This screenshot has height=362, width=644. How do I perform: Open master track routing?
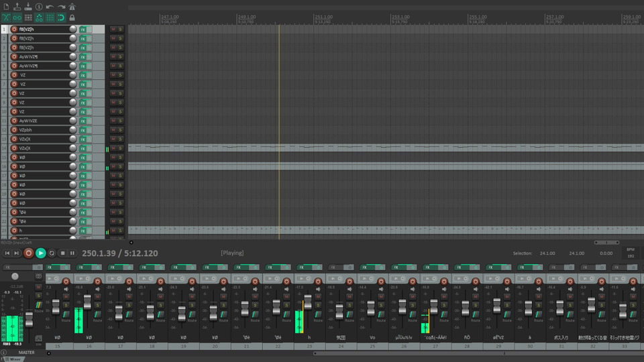tap(39, 306)
